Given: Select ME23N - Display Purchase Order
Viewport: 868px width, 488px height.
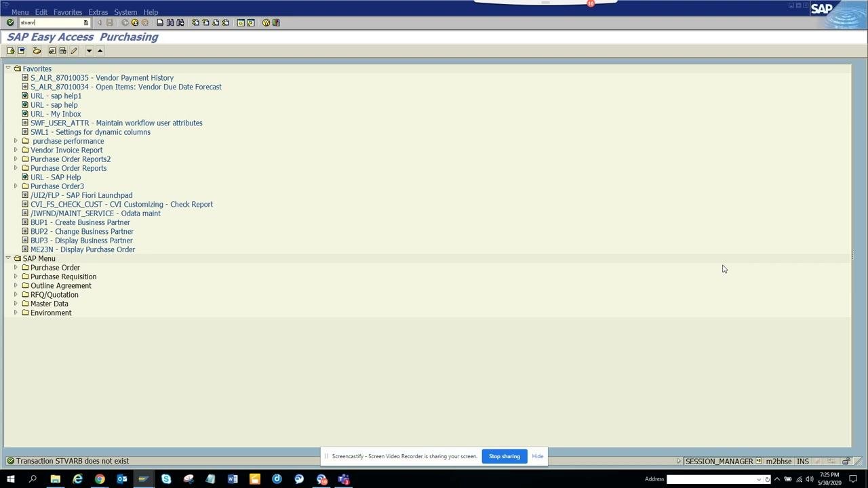Looking at the screenshot, I should (x=83, y=249).
